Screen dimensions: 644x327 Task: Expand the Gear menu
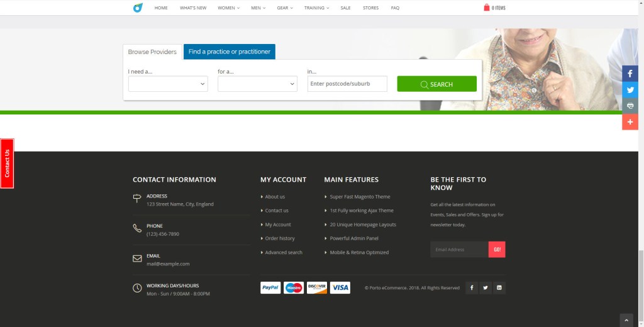tap(285, 8)
